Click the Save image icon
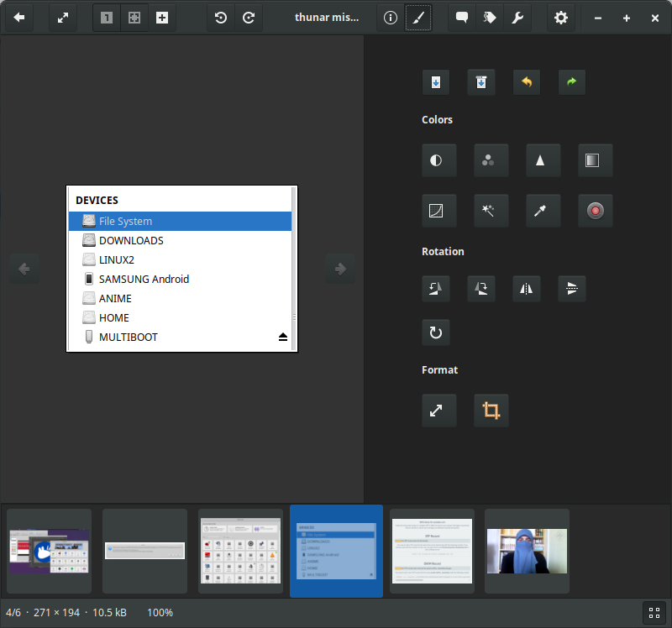 (x=435, y=82)
